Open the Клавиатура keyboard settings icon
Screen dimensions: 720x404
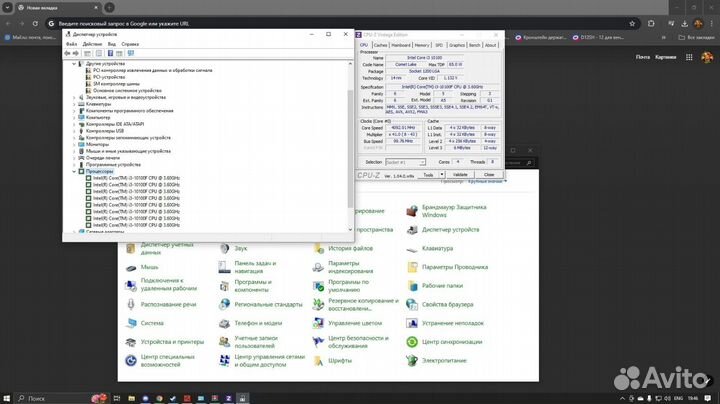(x=413, y=248)
